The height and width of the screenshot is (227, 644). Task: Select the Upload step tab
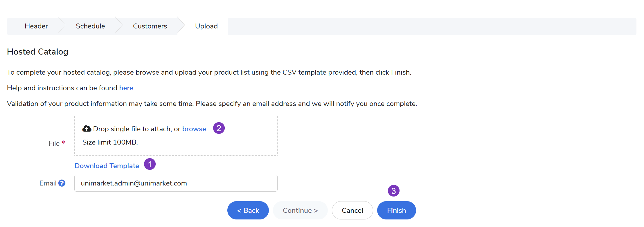[x=206, y=26]
